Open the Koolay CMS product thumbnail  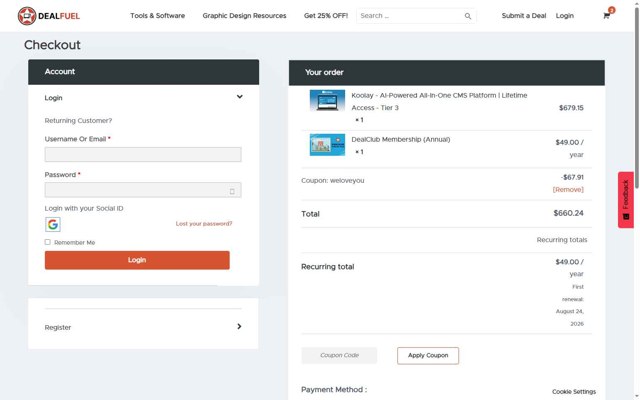point(327,100)
